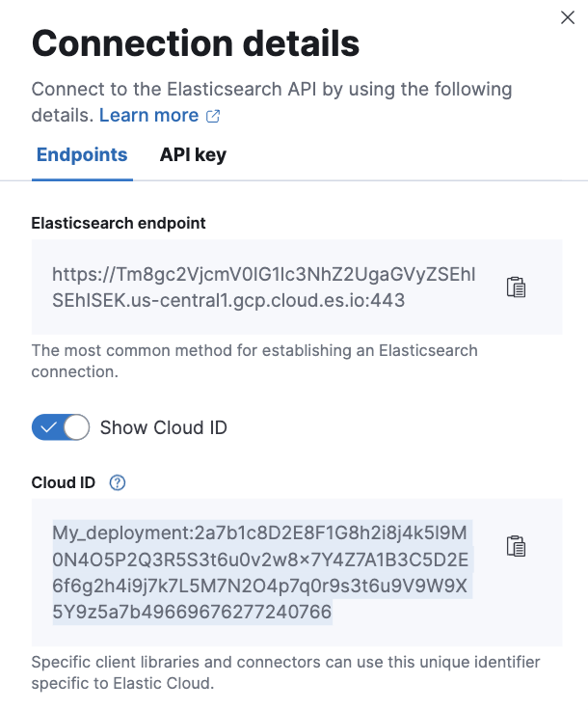Click the My_deployment prefix in Cloud ID
Screen dimensions: 588x710
pyautogui.click(x=120, y=533)
